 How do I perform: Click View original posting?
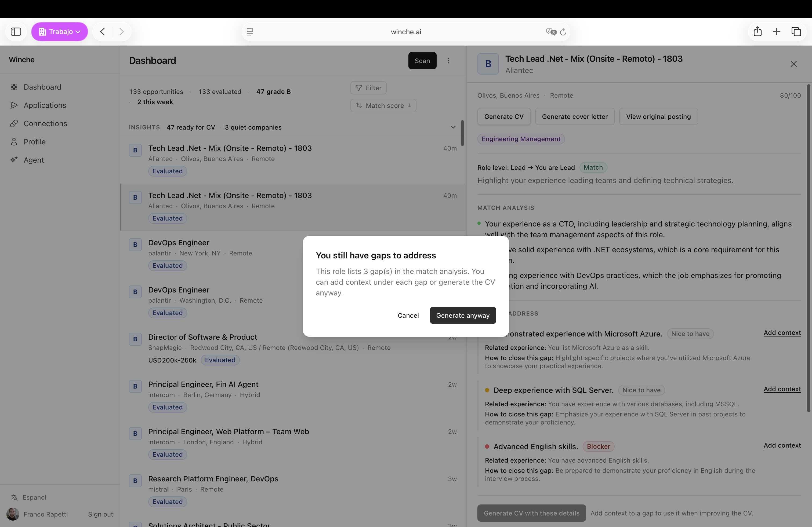coord(658,116)
